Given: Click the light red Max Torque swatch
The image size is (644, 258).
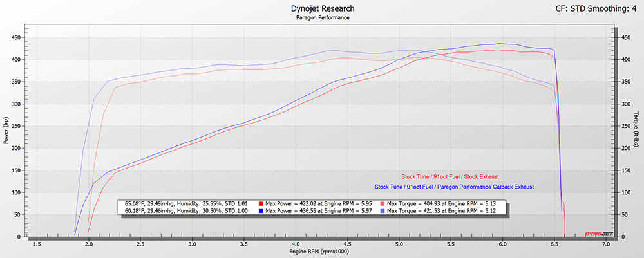Looking at the screenshot, I should pos(381,203).
